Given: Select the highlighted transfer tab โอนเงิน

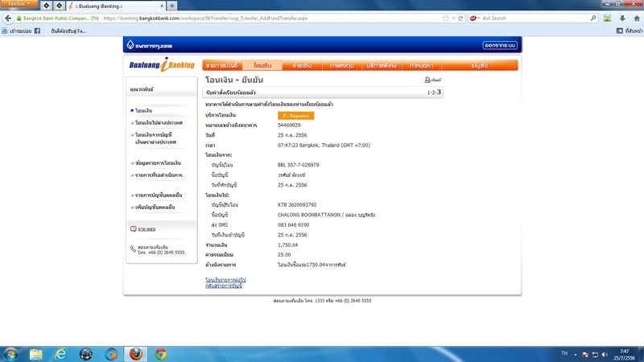Looking at the screenshot, I should point(262,65).
